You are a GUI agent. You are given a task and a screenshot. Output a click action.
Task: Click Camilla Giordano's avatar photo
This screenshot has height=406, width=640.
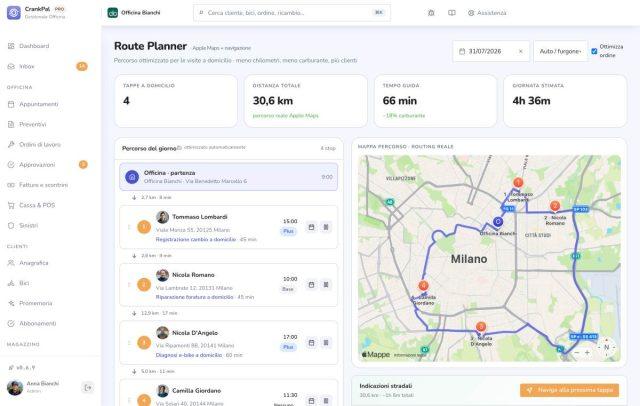(x=162, y=391)
